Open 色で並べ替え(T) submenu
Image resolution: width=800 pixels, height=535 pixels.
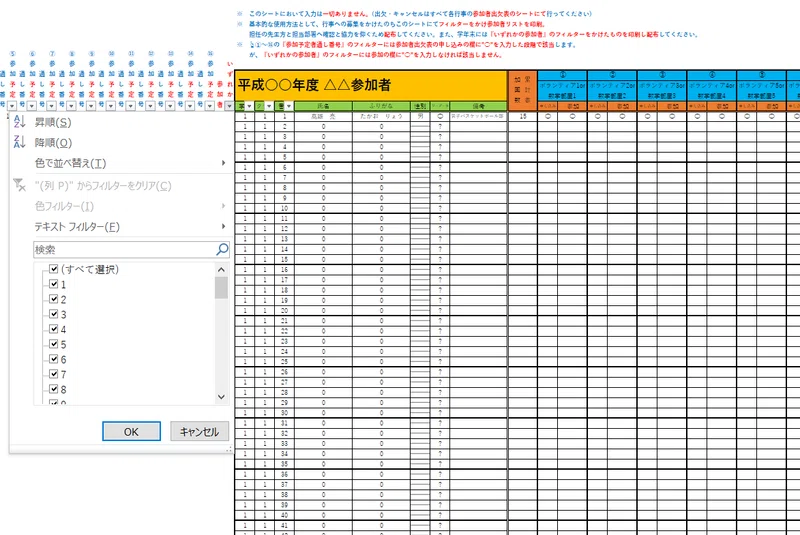tap(120, 163)
